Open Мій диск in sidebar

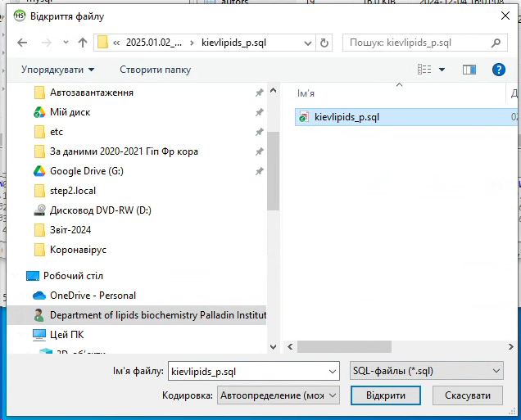pyautogui.click(x=70, y=112)
